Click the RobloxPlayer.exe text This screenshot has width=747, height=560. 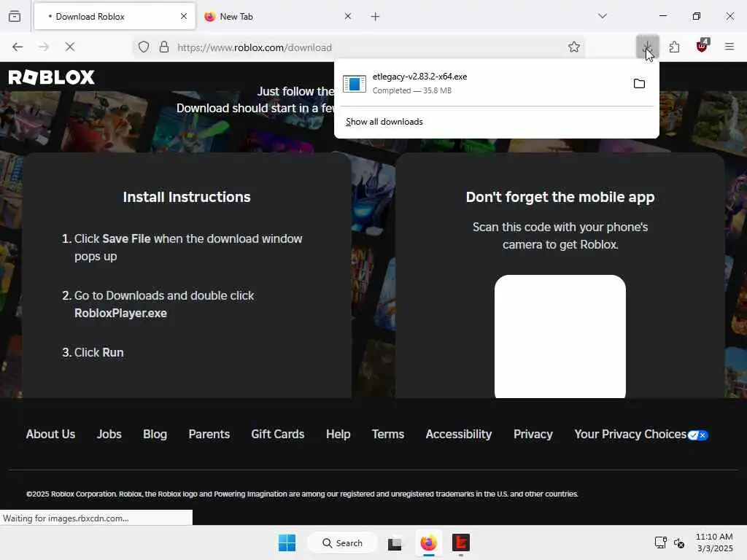point(120,314)
